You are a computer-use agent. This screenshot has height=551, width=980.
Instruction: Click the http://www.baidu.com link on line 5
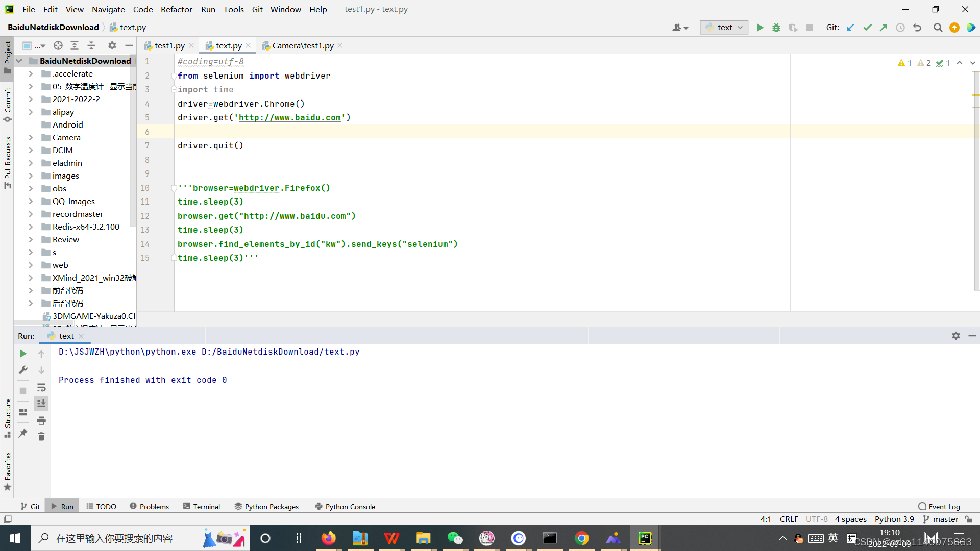click(x=289, y=118)
